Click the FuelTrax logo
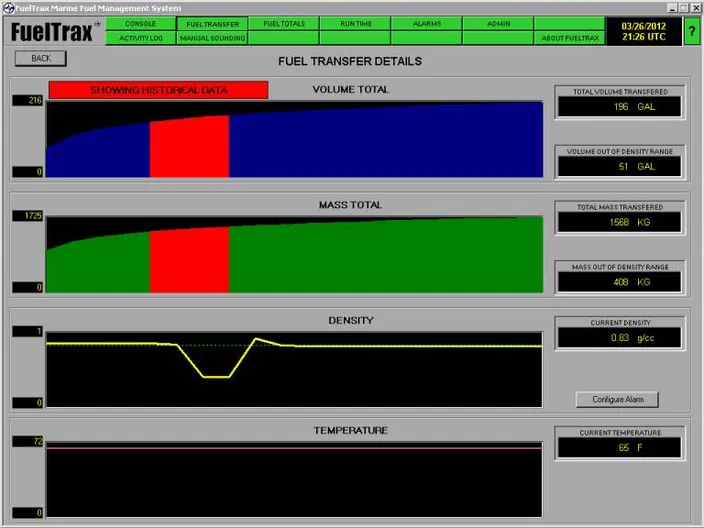The width and height of the screenshot is (704, 528). click(54, 32)
